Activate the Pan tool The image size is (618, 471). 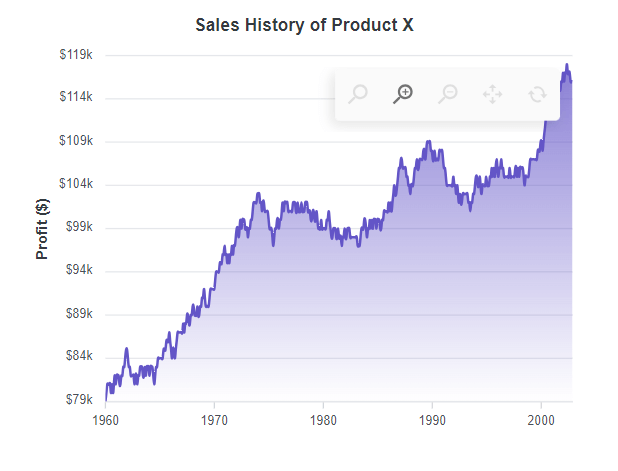(x=492, y=94)
